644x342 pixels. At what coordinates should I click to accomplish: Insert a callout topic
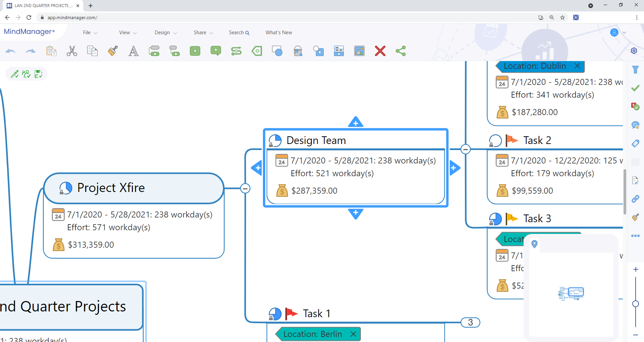pos(216,51)
